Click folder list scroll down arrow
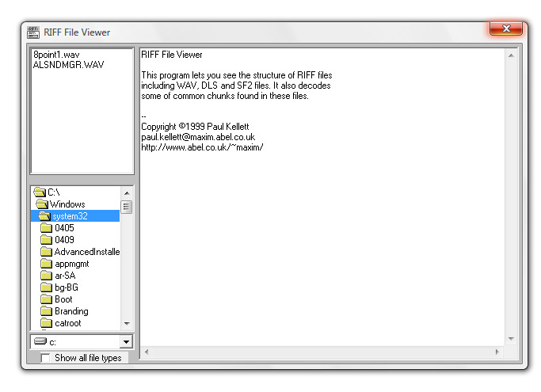This screenshot has height=392, width=541. [127, 323]
